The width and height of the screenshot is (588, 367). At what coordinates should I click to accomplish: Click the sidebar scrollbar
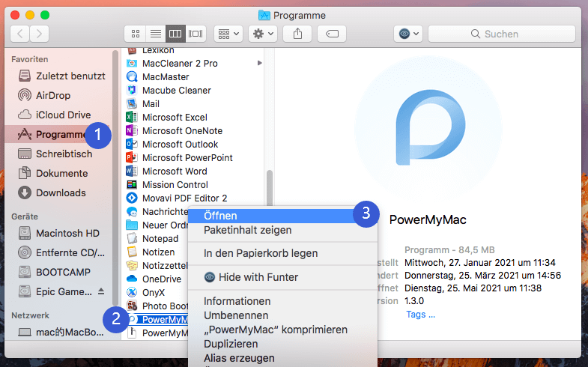pos(115,178)
